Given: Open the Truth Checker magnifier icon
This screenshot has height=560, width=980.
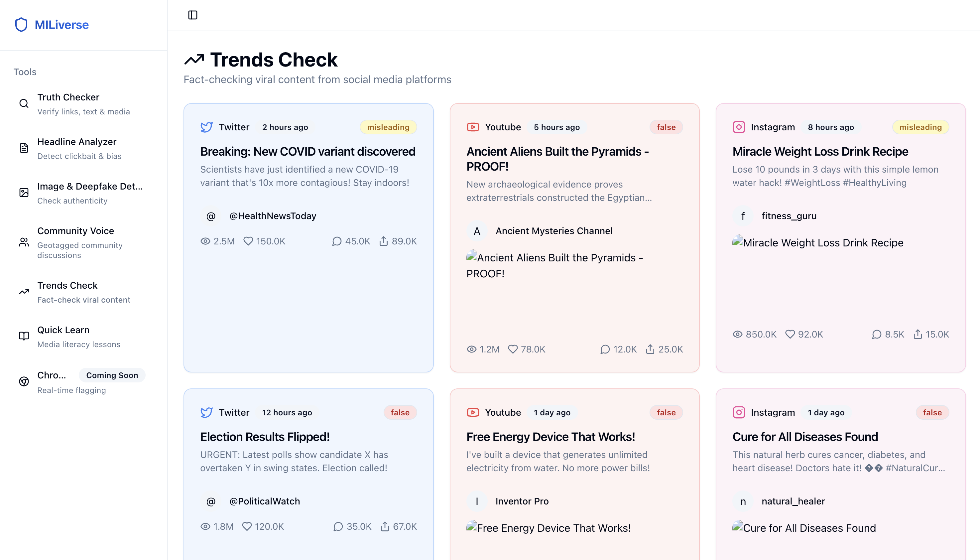Looking at the screenshot, I should point(24,103).
